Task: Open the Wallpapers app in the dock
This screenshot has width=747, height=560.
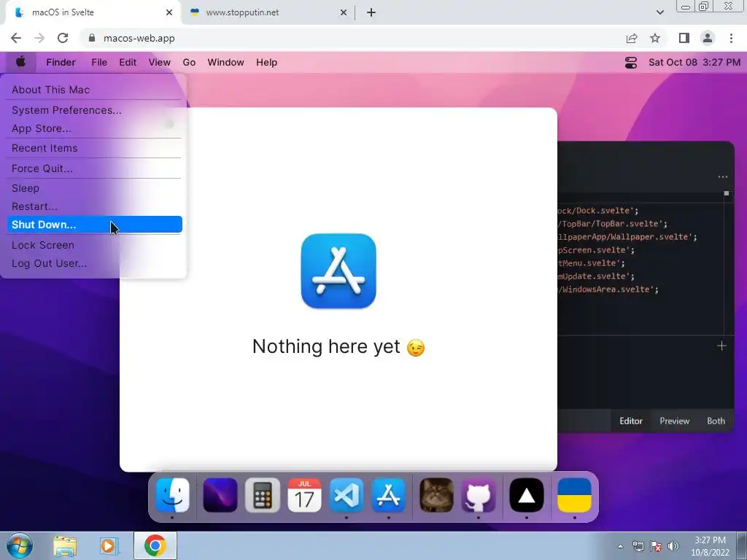Action: point(220,495)
